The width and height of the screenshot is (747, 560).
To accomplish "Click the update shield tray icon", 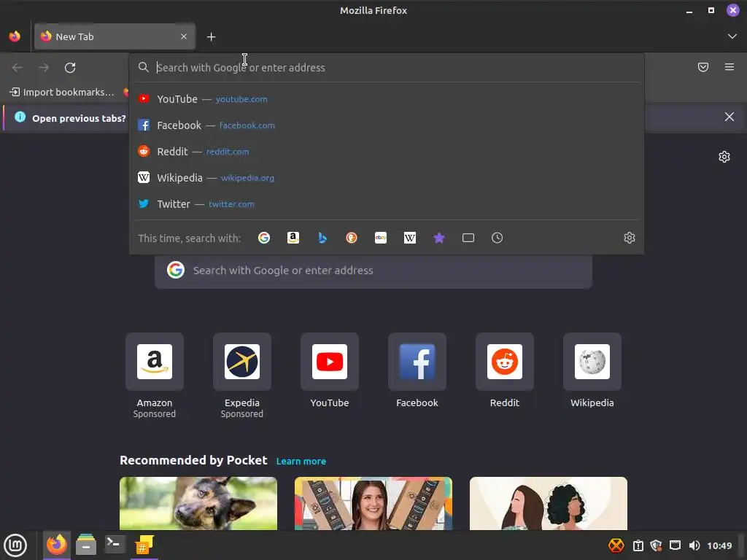I will pos(656,545).
